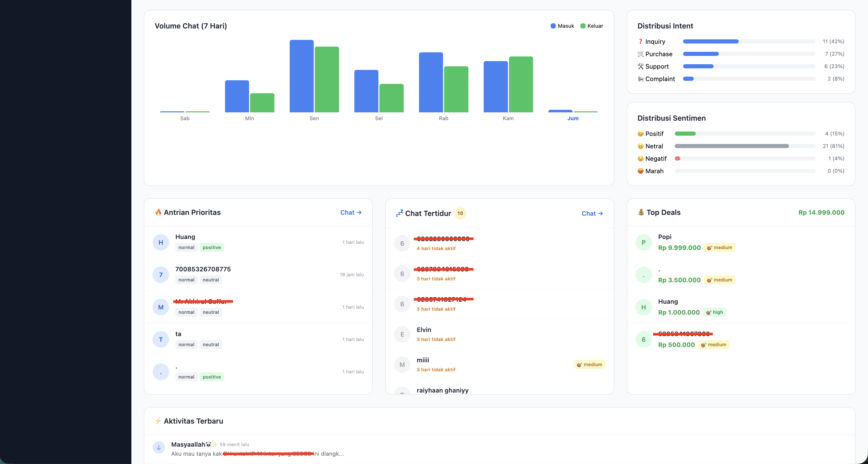Image resolution: width=868 pixels, height=464 pixels.
Task: Click the question mark icon beside Inquiry
Action: tap(640, 41)
